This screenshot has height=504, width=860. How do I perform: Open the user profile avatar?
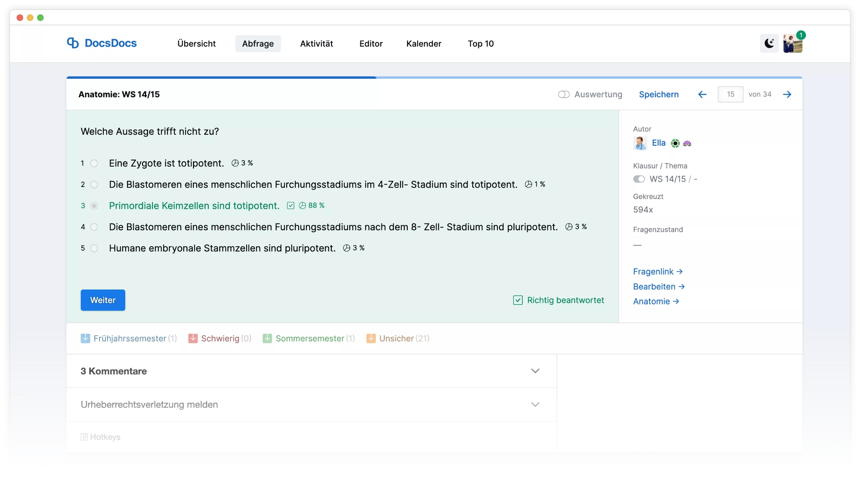click(792, 44)
